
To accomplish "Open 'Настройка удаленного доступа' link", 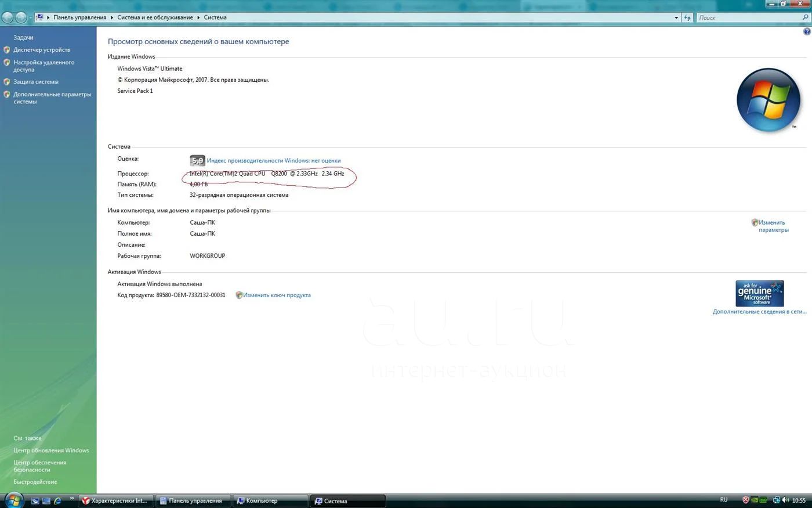I will point(44,66).
